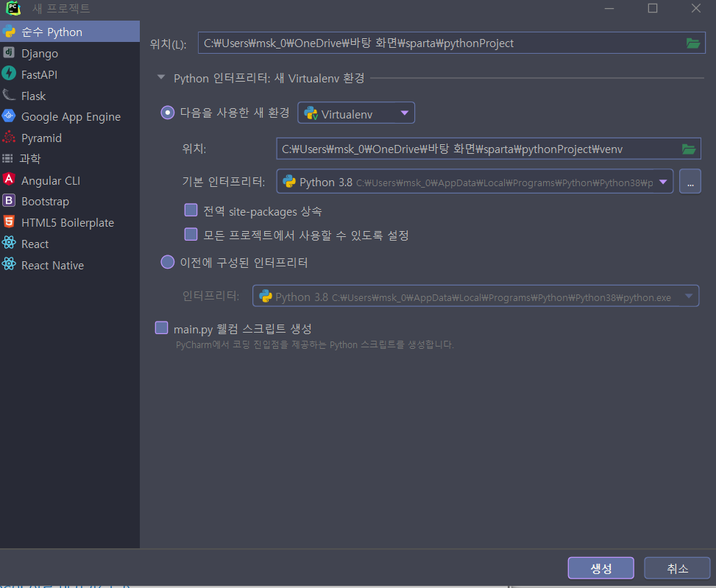Select the Django project type
The height and width of the screenshot is (588, 716).
[x=70, y=53]
